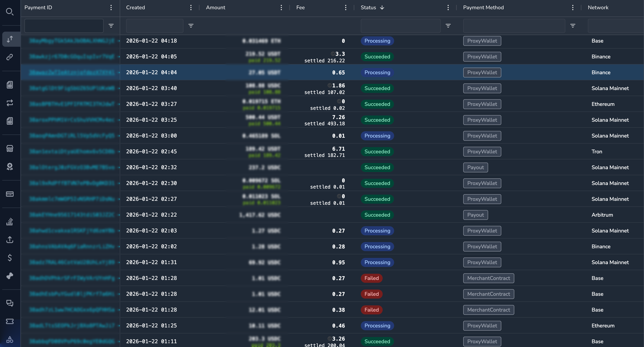Focus the Payment ID filter text box
The width and height of the screenshot is (644, 347).
point(64,25)
